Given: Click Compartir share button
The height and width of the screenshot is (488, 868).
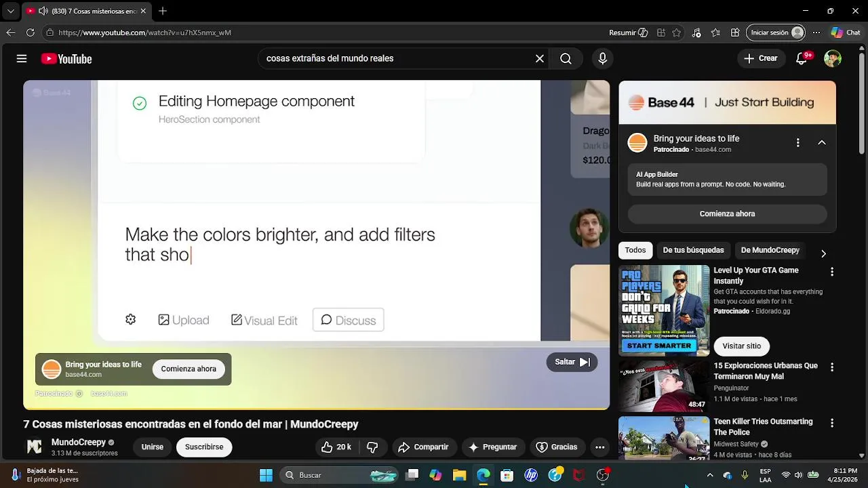Looking at the screenshot, I should pyautogui.click(x=423, y=447).
